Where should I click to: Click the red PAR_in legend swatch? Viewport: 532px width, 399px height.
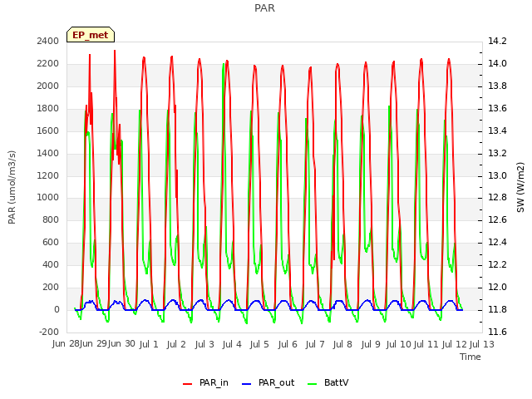pyautogui.click(x=187, y=384)
